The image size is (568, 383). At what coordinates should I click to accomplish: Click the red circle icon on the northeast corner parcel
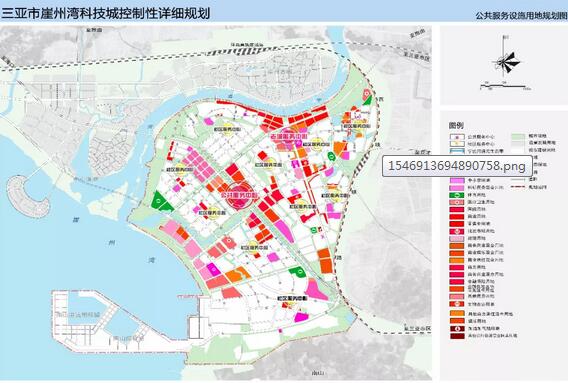pyautogui.click(x=367, y=93)
